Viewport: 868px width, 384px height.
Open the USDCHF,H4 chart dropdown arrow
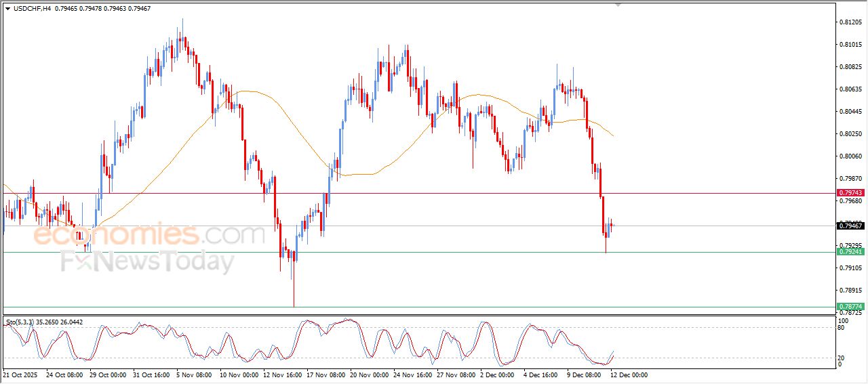[7, 9]
